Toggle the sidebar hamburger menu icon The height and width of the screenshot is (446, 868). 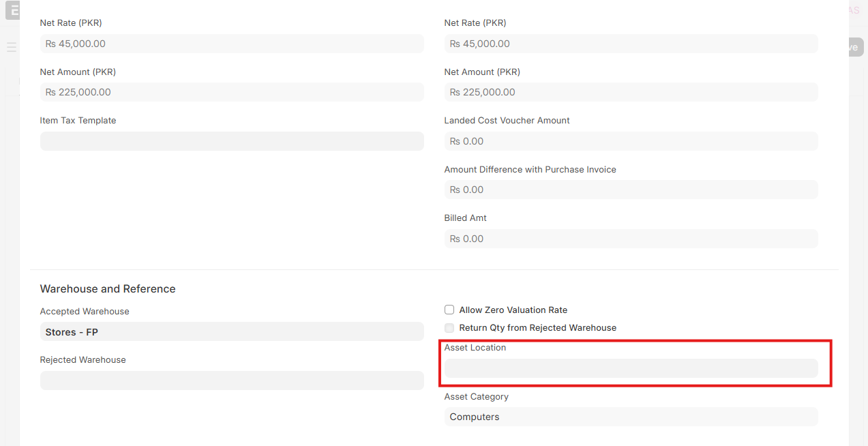[x=11, y=47]
